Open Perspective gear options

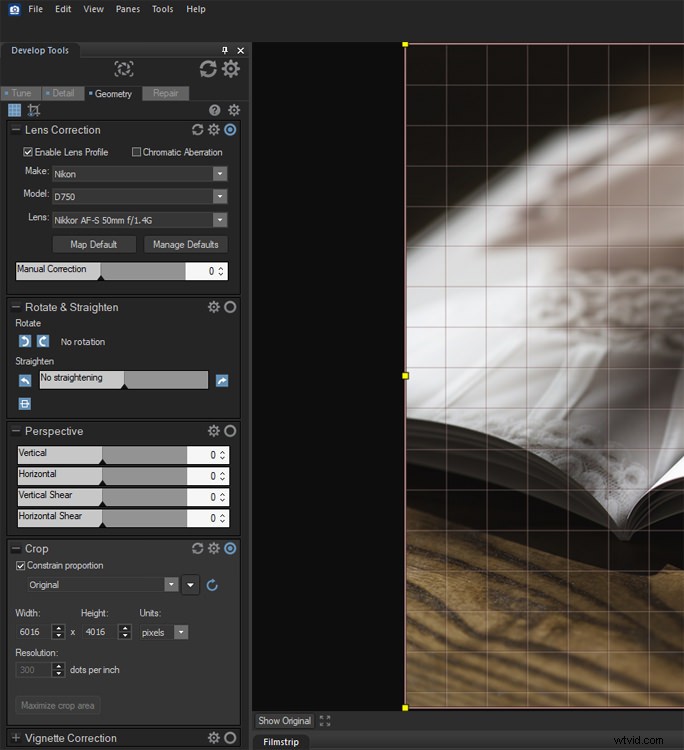point(214,431)
